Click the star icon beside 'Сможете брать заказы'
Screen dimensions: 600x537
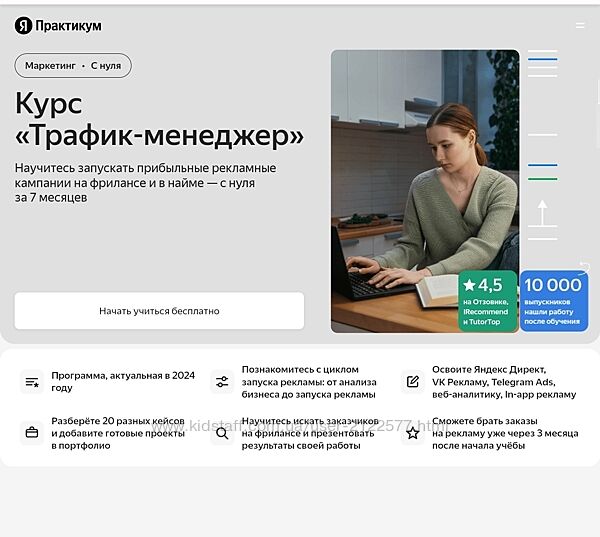click(x=412, y=433)
